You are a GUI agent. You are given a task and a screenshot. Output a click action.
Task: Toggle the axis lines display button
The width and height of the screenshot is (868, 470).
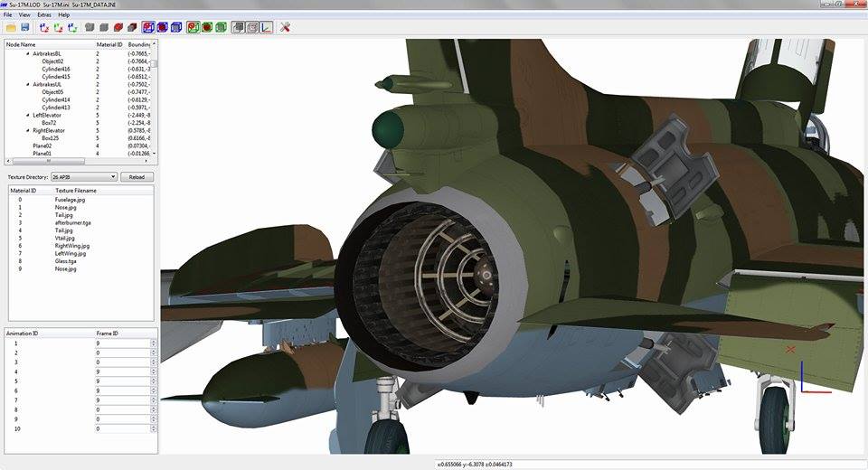coord(266,27)
